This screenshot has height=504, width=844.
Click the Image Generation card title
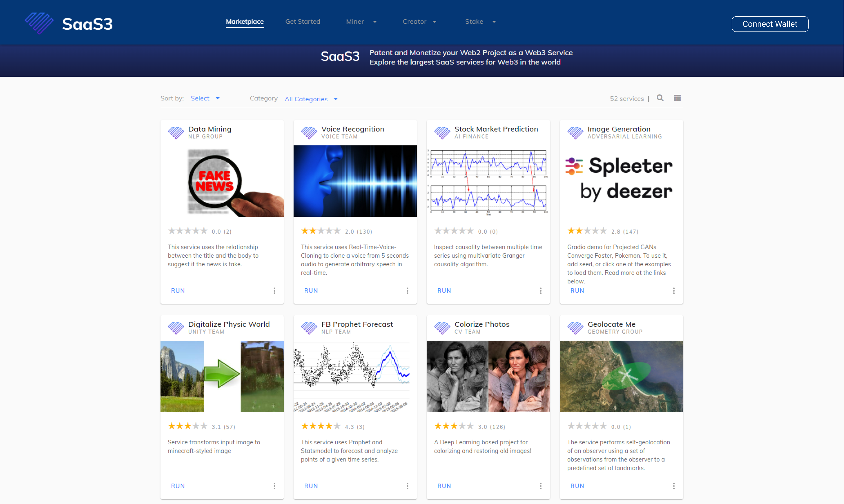coord(619,129)
